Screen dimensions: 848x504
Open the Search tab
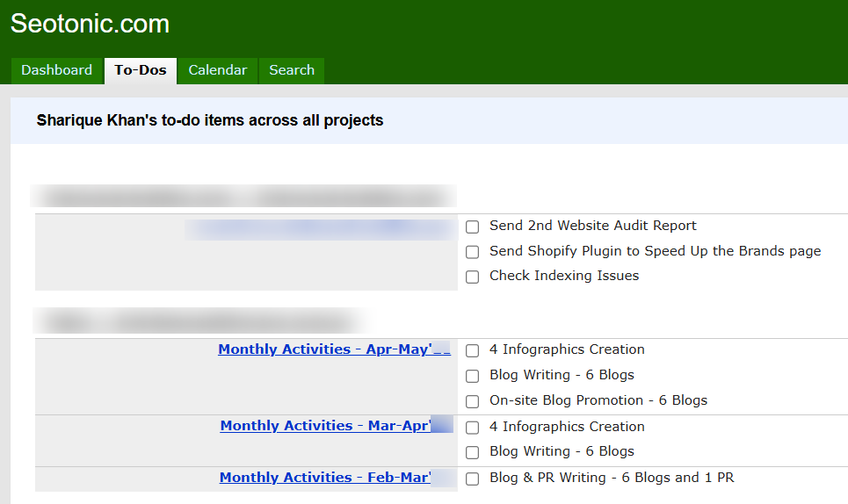292,71
